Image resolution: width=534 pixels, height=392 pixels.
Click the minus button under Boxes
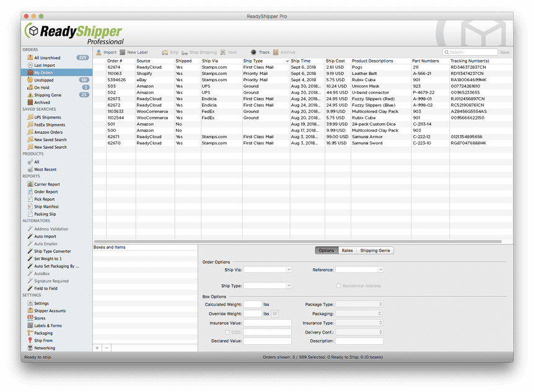click(x=107, y=348)
